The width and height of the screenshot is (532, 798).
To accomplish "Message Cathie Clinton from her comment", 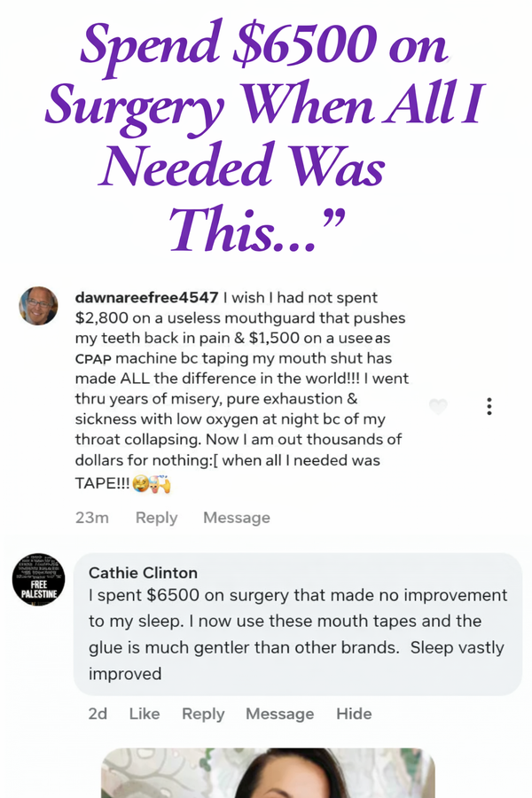I will coord(279,714).
